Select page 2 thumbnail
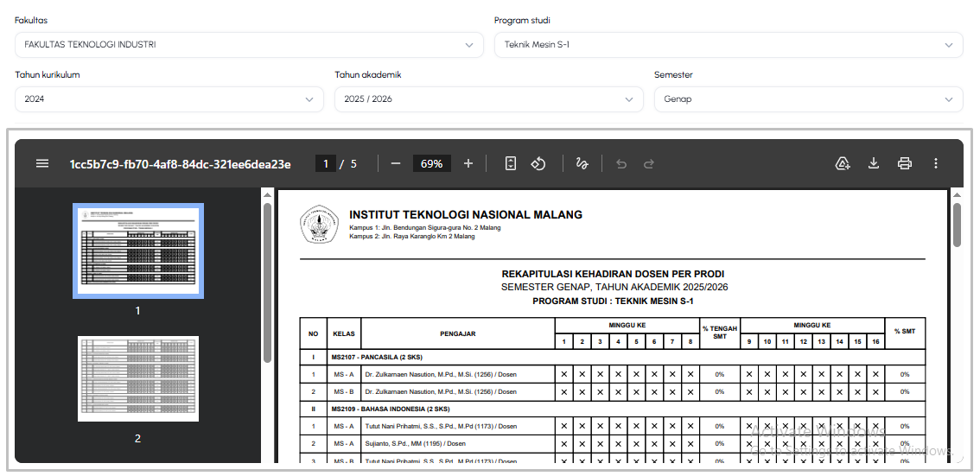This screenshot has width=980, height=476. (138, 378)
